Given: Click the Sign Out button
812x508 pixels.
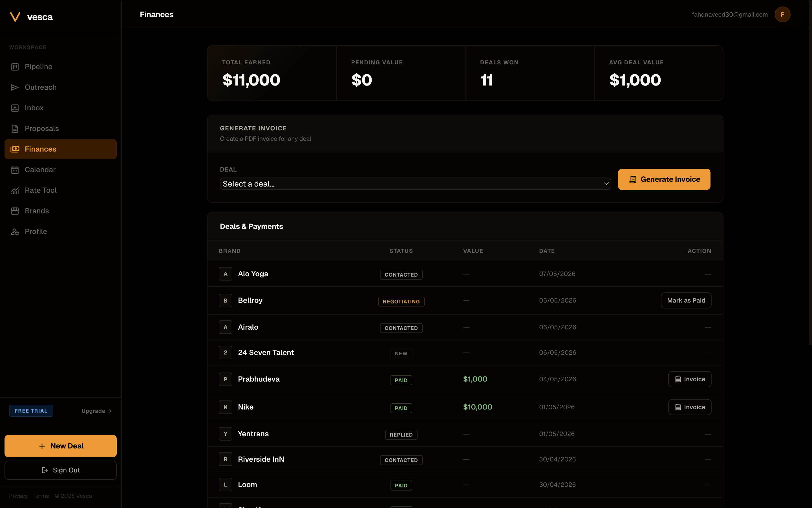Looking at the screenshot, I should [x=60, y=470].
